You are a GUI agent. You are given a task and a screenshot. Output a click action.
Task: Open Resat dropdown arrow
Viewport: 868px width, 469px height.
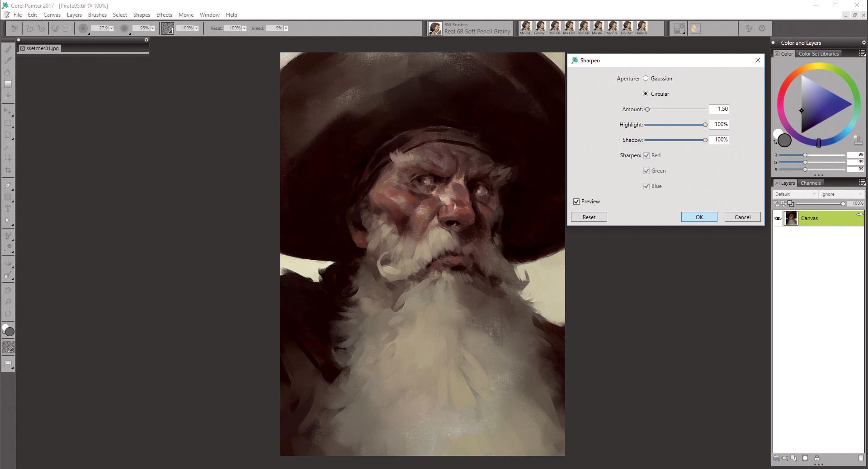[x=244, y=28]
